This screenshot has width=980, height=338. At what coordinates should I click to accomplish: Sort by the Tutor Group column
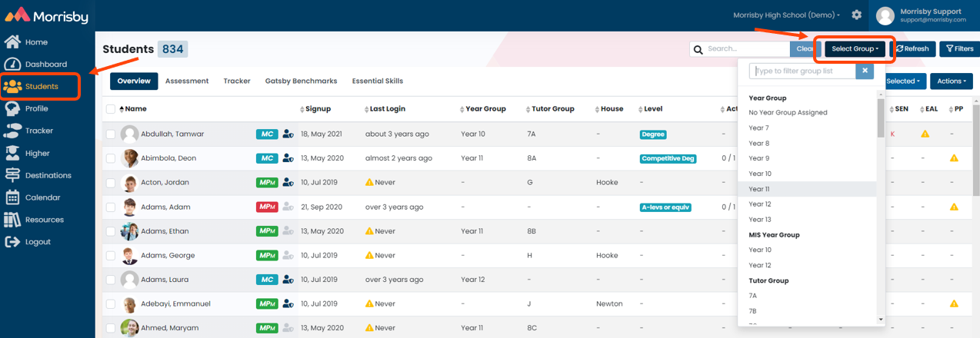tap(549, 109)
